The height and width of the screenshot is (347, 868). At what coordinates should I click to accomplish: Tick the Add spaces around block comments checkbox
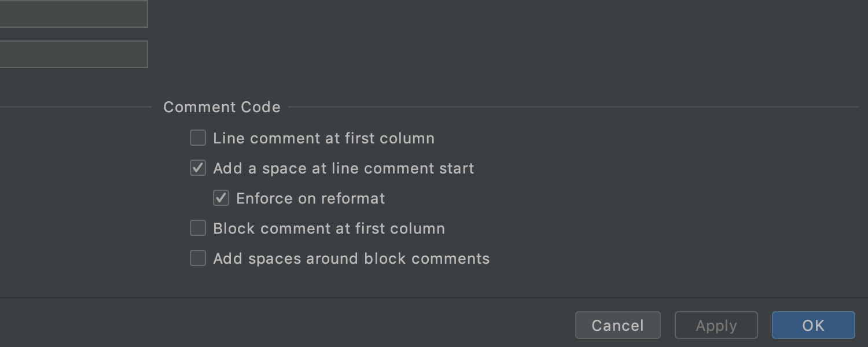(198, 258)
